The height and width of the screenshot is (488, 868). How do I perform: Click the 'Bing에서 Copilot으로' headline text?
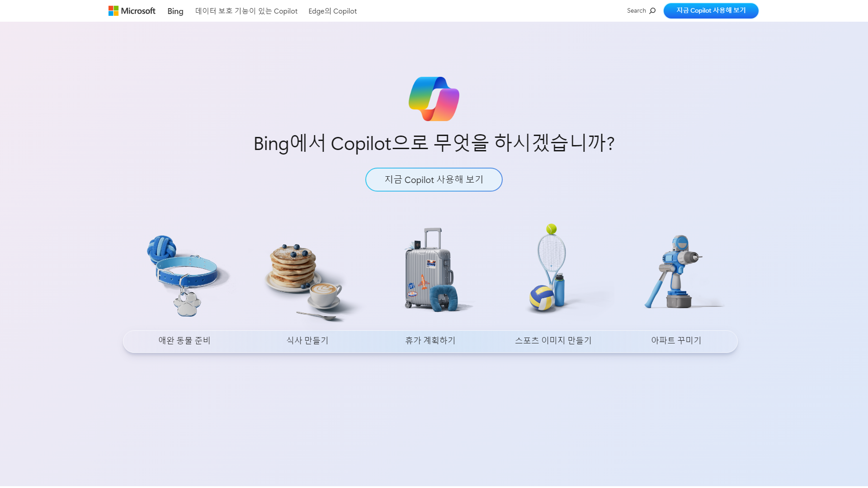click(x=434, y=143)
